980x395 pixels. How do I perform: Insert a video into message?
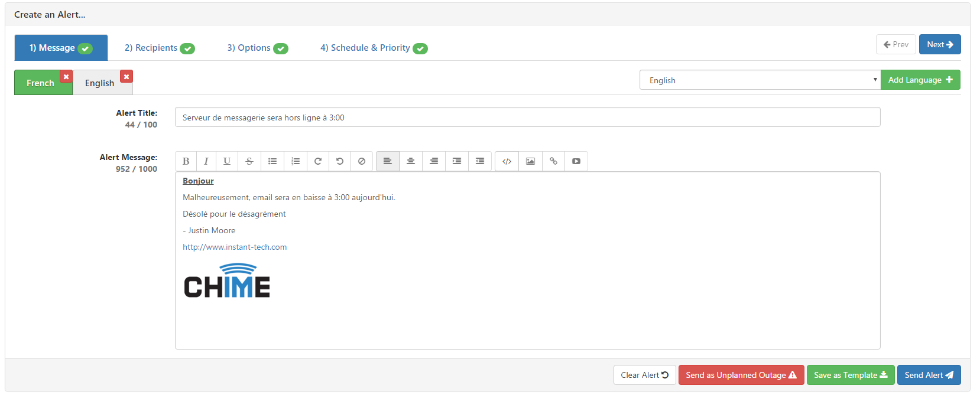[576, 161]
